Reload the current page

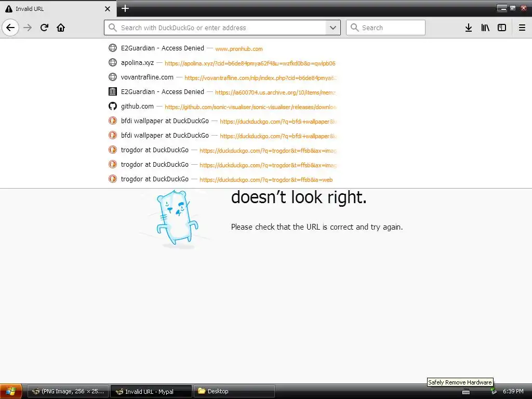[x=44, y=28]
